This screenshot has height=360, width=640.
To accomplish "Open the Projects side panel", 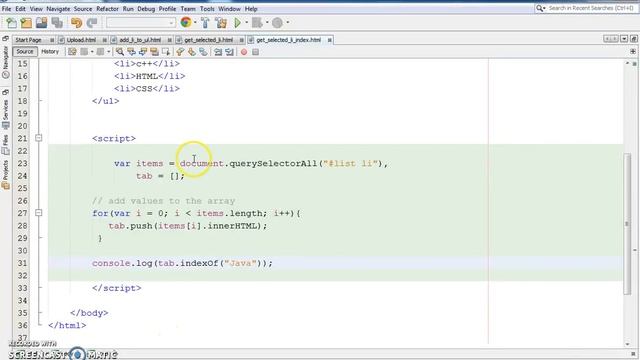I will click(x=5, y=174).
